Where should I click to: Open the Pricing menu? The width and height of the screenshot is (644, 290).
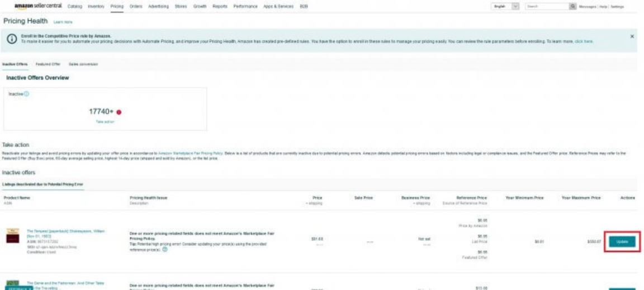117,7
